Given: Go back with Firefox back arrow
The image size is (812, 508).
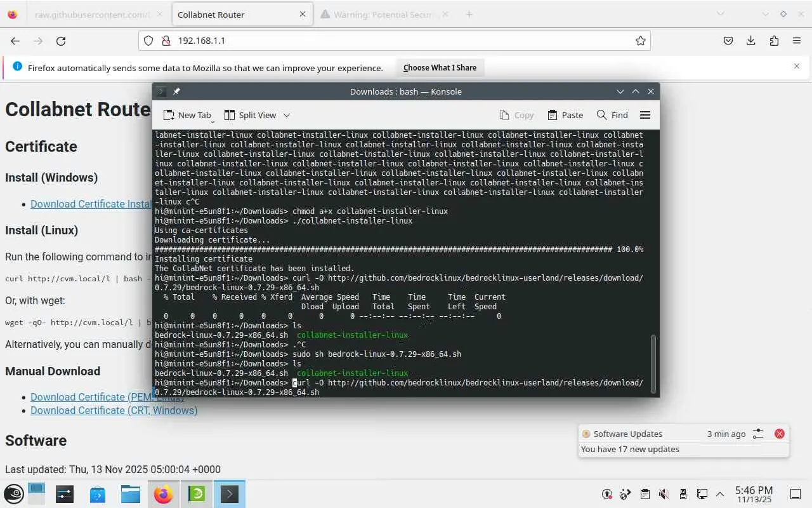Looking at the screenshot, I should (x=15, y=41).
